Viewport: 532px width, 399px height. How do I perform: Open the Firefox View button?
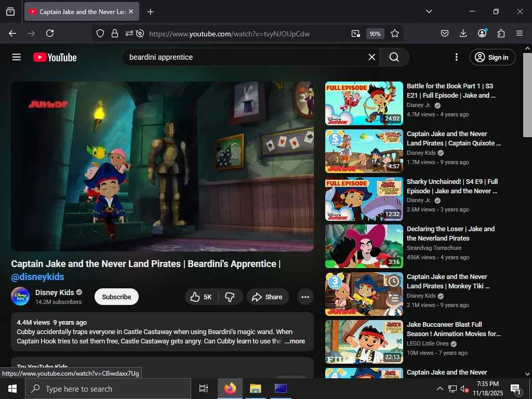10,11
